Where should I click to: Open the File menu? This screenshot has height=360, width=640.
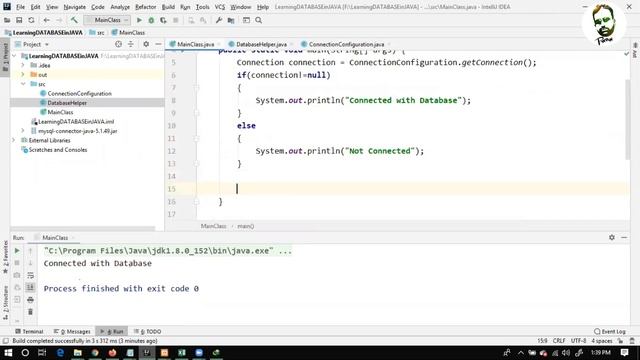(x=20, y=7)
